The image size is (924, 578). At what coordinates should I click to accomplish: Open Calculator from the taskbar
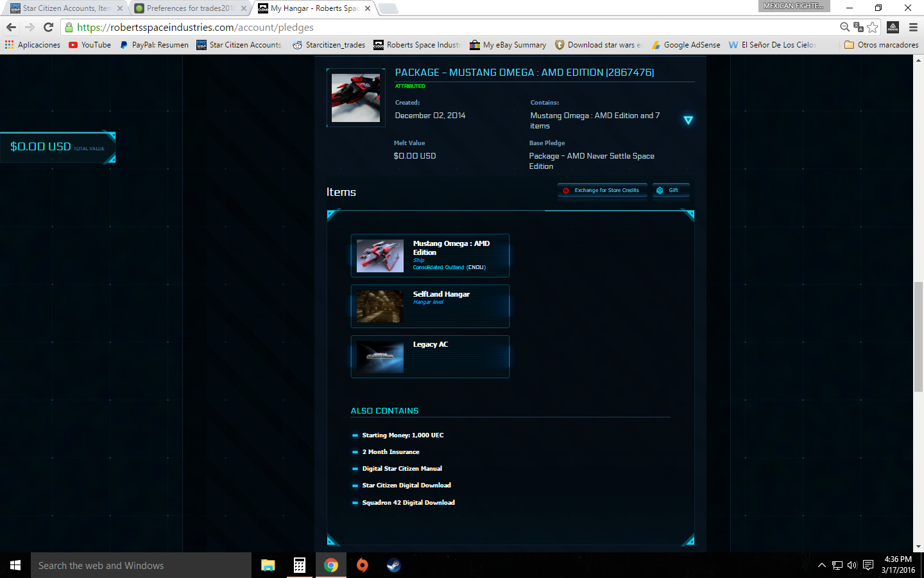[x=300, y=565]
